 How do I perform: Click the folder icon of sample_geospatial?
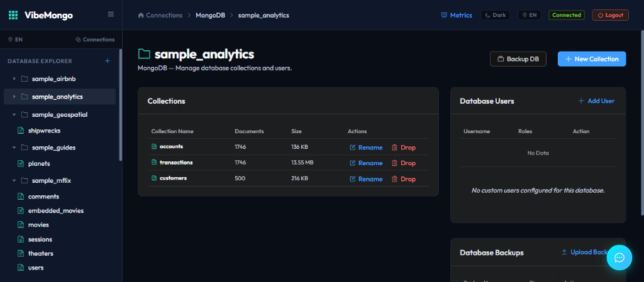[25, 114]
